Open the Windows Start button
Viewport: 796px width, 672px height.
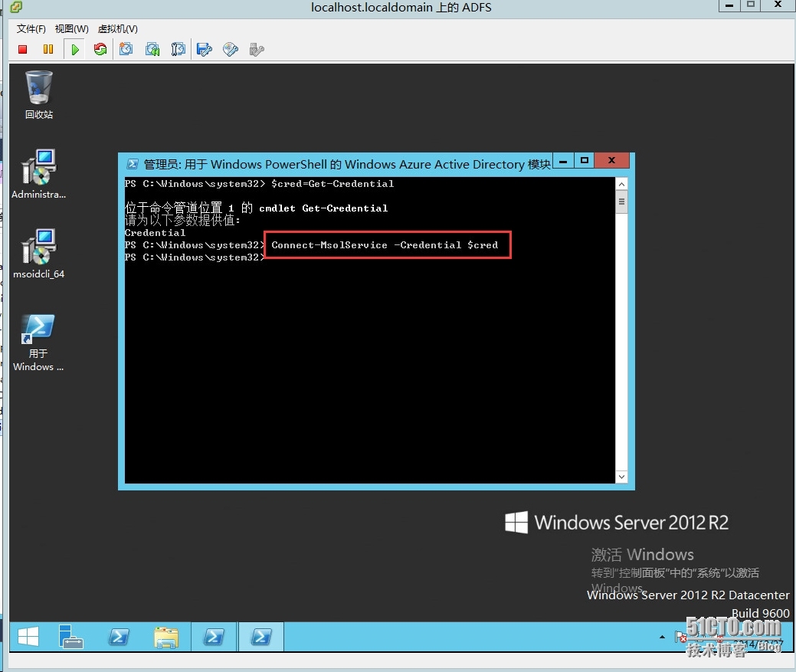28,637
